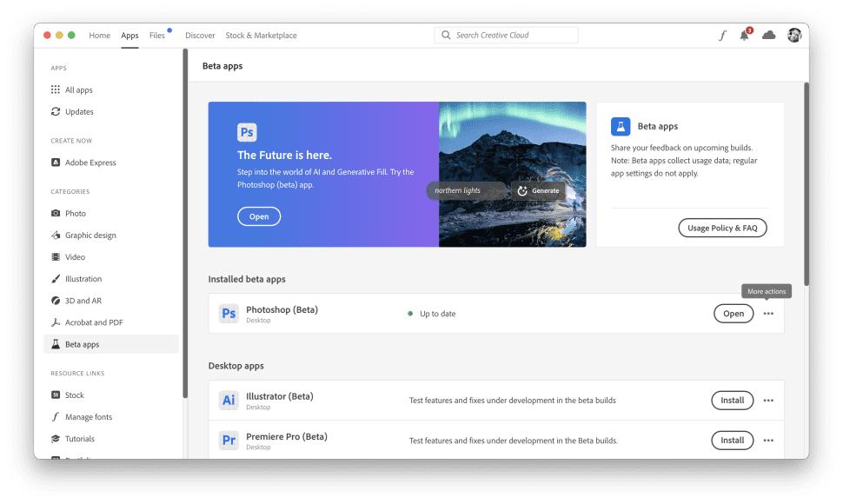The width and height of the screenshot is (843, 504).
Task: Open more options for Illustrator (Beta)
Action: click(768, 401)
